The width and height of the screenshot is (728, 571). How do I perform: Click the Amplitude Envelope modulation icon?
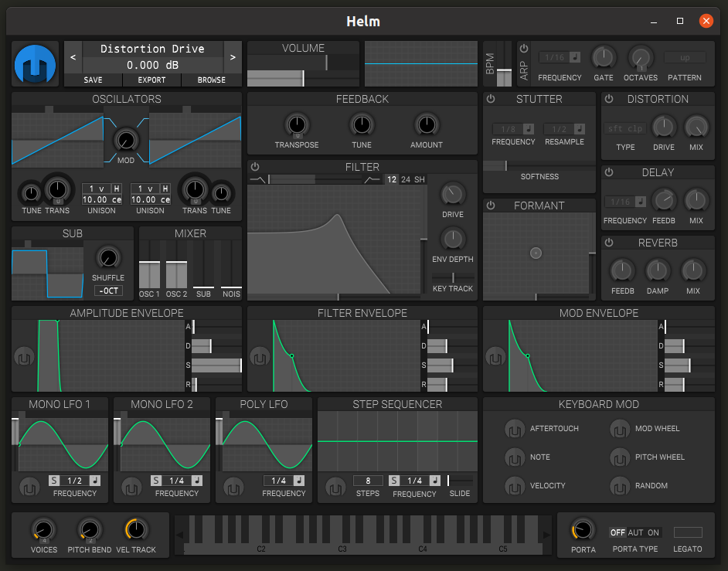[24, 357]
